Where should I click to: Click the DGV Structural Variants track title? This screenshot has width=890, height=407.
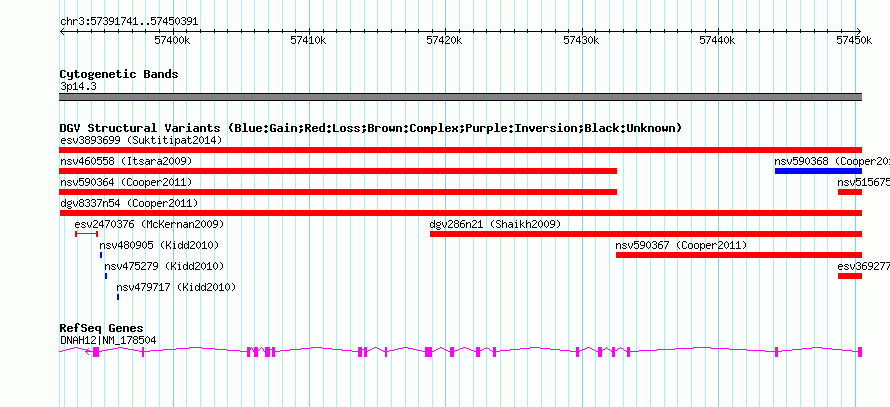pyautogui.click(x=371, y=128)
